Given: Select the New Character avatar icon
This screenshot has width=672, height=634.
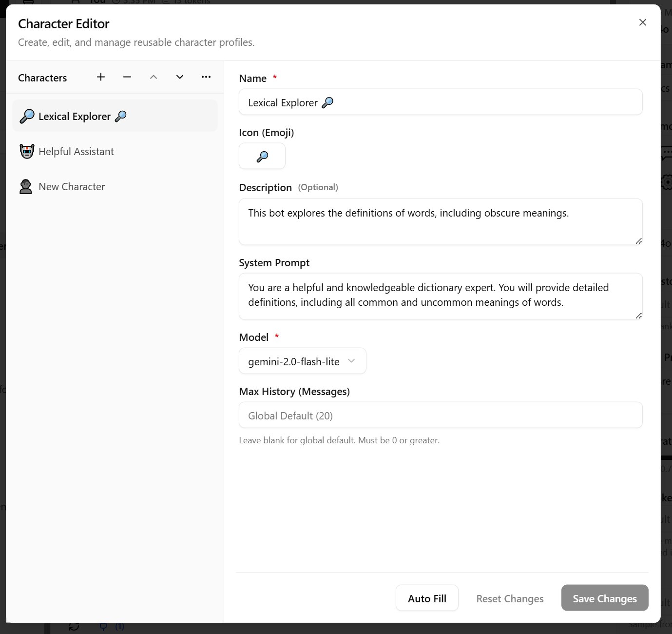Looking at the screenshot, I should point(26,187).
